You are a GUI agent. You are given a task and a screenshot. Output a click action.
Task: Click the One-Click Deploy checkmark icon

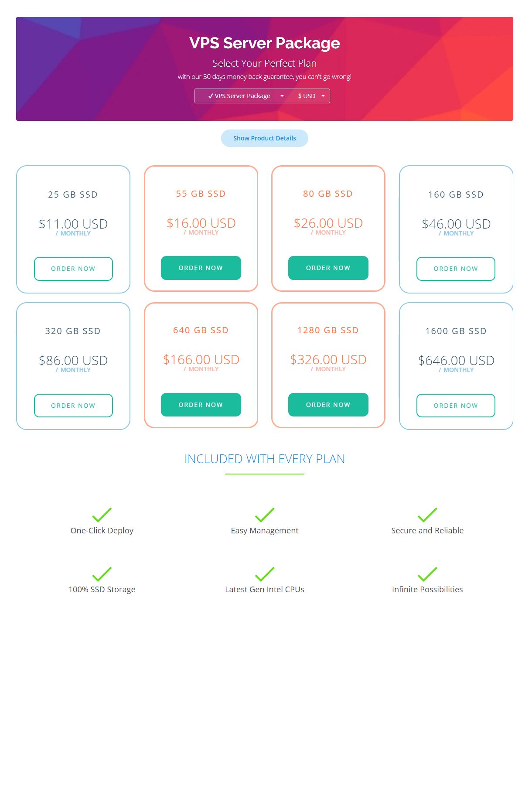pyautogui.click(x=102, y=515)
